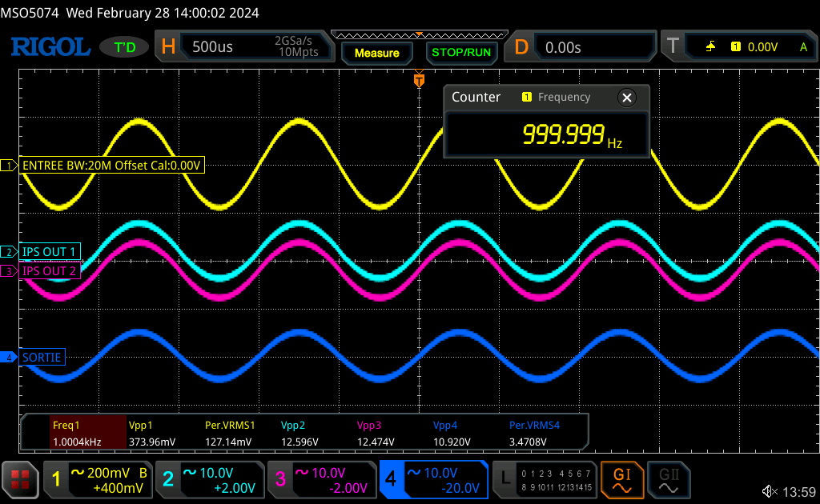
Task: Open the horizontal timebase H icon
Action: tap(168, 46)
